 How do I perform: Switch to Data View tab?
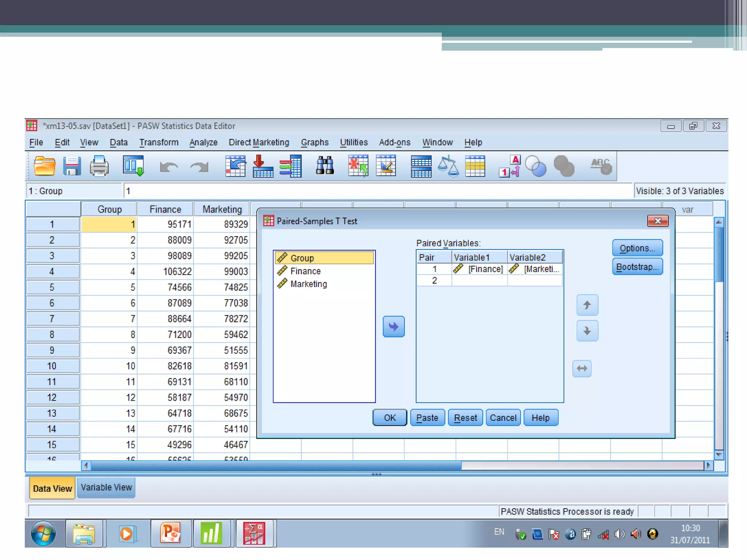(x=52, y=488)
